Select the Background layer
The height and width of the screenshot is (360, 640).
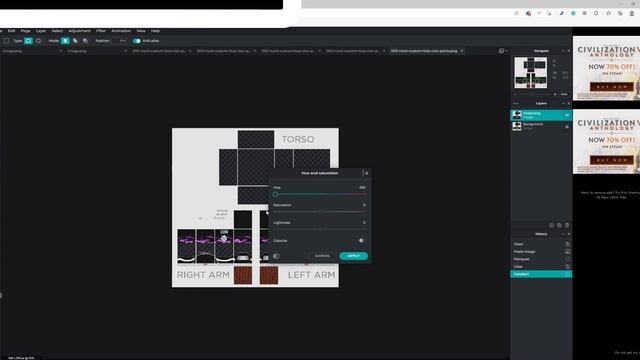tap(541, 126)
